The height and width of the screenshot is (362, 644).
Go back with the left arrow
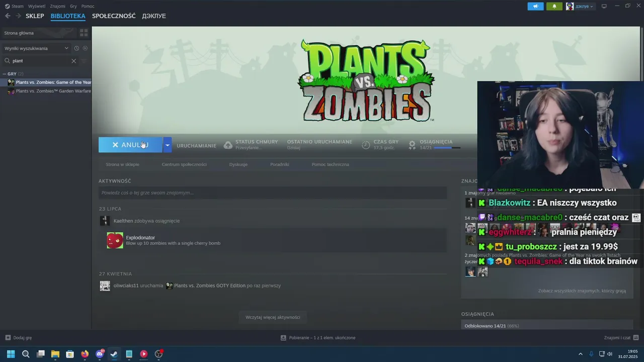tap(8, 16)
